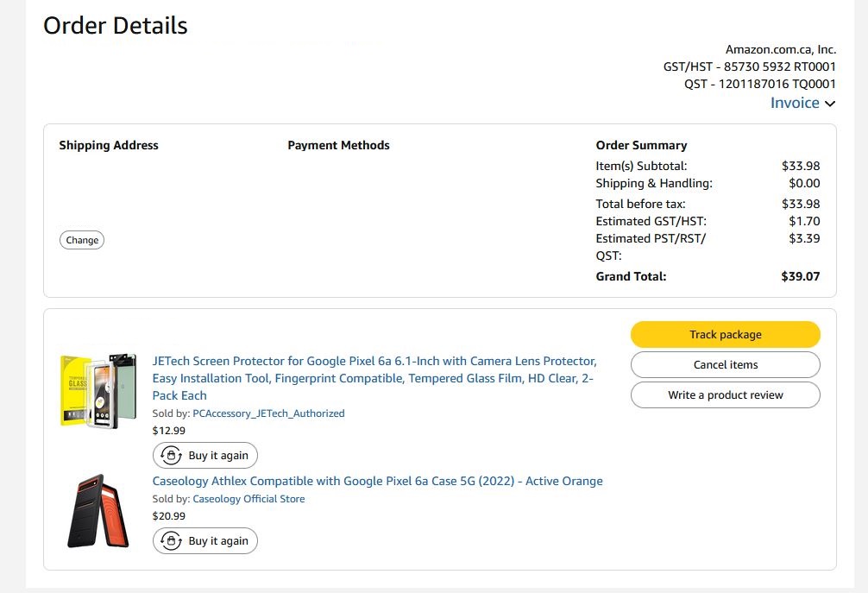
Task: Visit the PCAccessory_JETech_Authorized seller page
Action: click(x=268, y=413)
